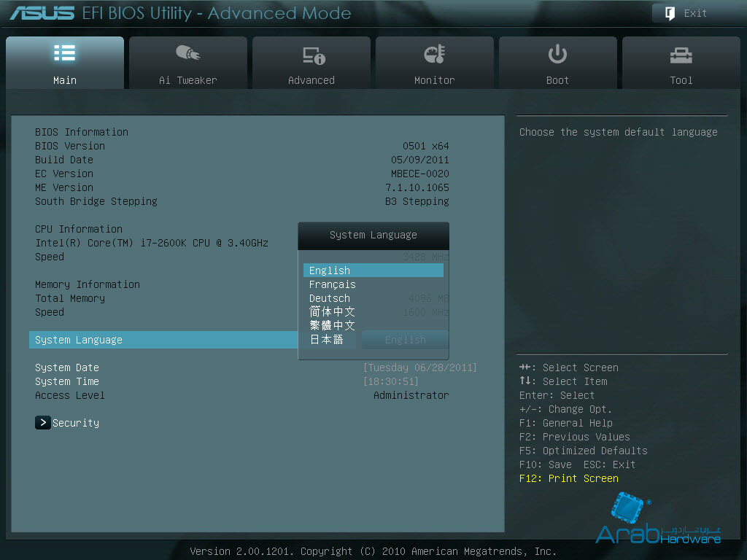The image size is (747, 560).
Task: Click the Tool printer-like icon
Action: 681,55
